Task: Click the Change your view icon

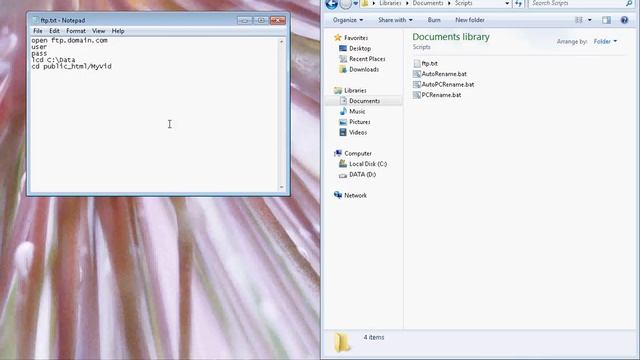Action: (579, 20)
